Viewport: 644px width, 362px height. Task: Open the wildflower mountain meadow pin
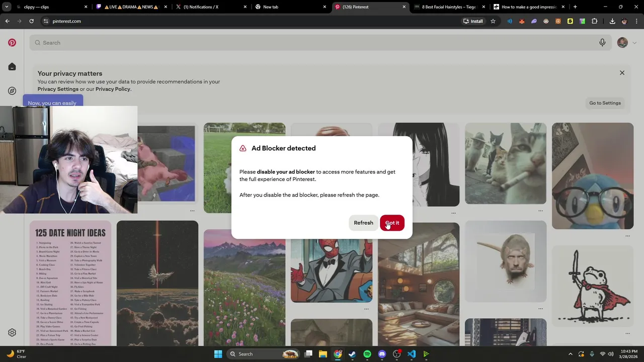point(245,288)
